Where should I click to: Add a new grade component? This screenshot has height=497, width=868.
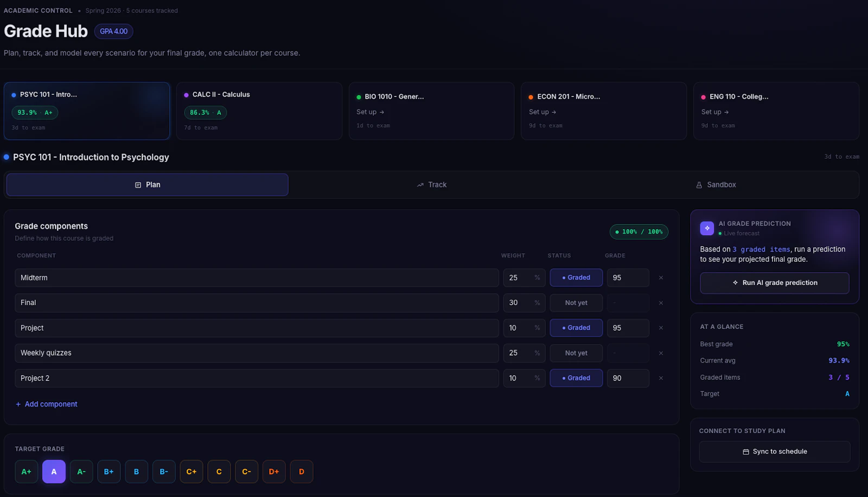coord(47,404)
